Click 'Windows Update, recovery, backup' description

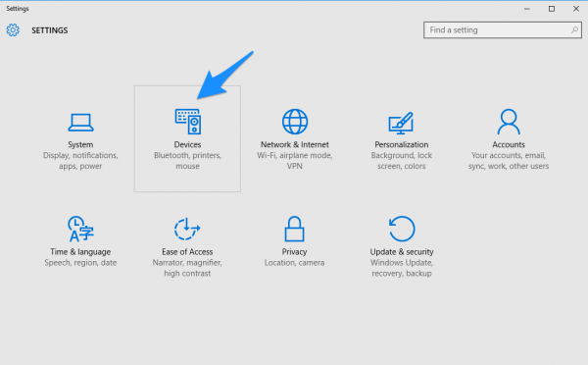point(402,268)
